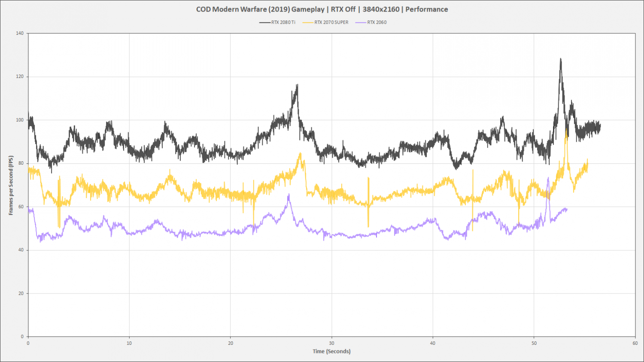Select the RTX 2060 legend entry
This screenshot has width=644, height=362.
(x=371, y=22)
